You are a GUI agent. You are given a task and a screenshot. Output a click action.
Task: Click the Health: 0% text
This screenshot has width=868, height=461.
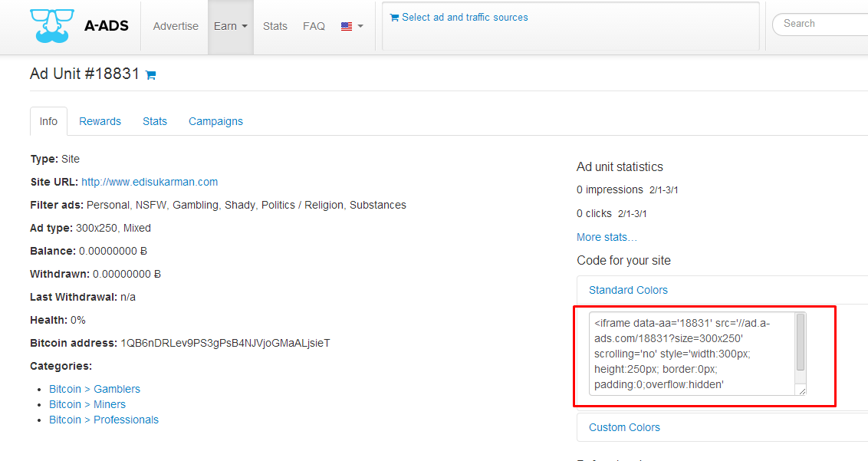(x=58, y=320)
